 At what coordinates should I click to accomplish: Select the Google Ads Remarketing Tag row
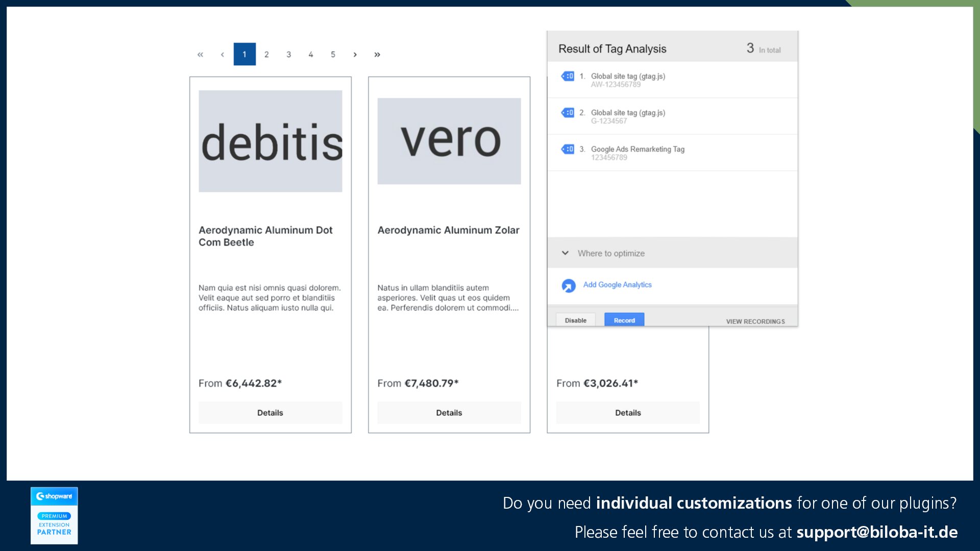[x=672, y=153]
